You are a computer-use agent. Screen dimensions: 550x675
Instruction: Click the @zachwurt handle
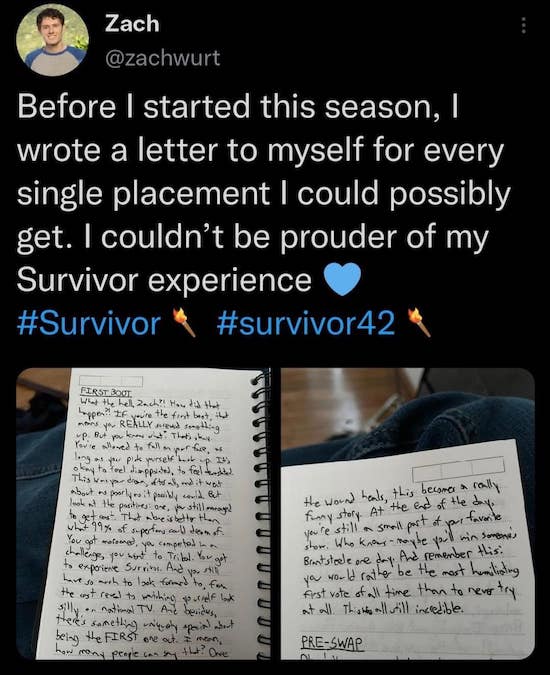[163, 58]
